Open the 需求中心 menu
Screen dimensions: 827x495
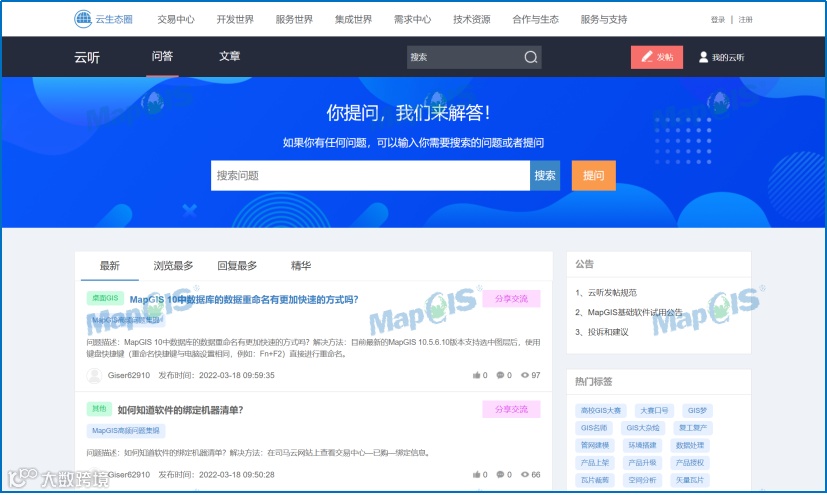click(412, 20)
